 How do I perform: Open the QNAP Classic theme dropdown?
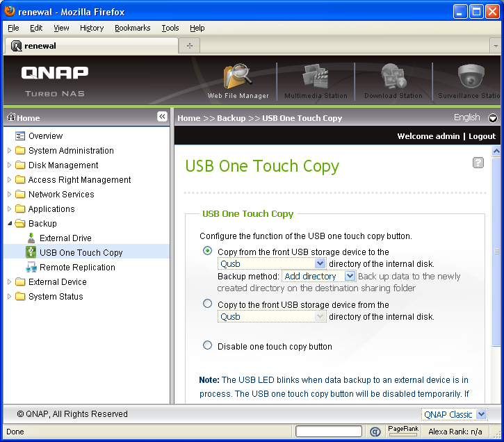454,414
